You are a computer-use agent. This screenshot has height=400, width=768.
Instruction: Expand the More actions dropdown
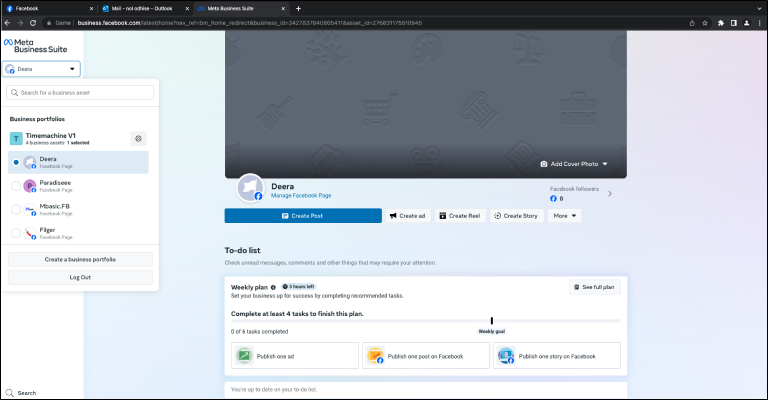click(x=565, y=216)
